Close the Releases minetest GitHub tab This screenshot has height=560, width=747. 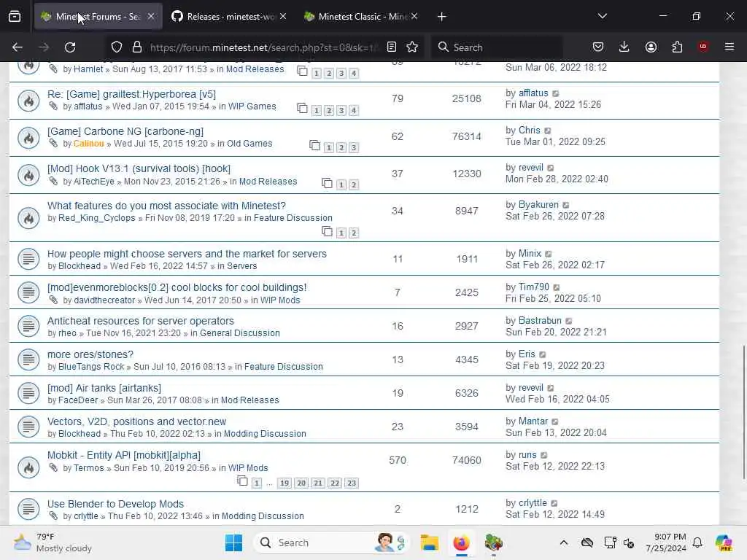[283, 16]
